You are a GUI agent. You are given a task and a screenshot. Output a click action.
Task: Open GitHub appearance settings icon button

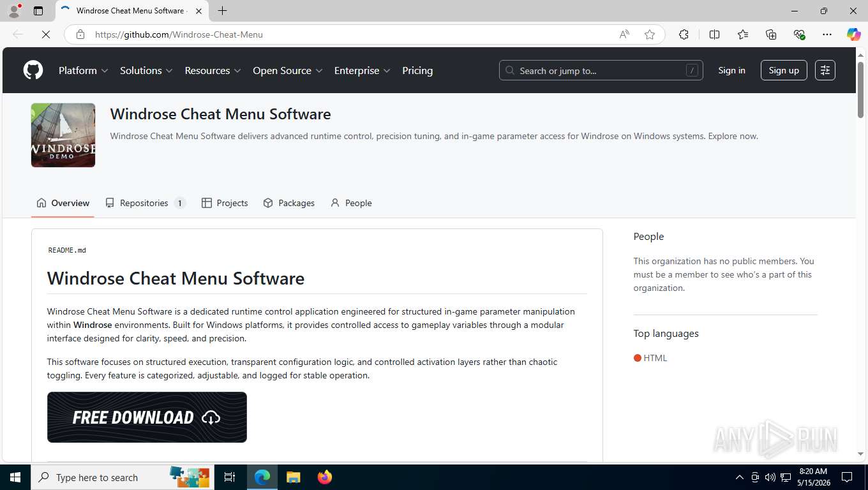tap(825, 70)
